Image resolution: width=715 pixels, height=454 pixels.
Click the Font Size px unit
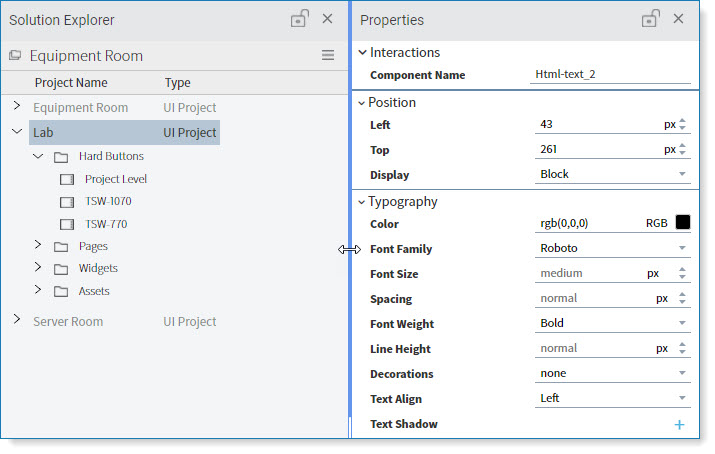pos(653,273)
